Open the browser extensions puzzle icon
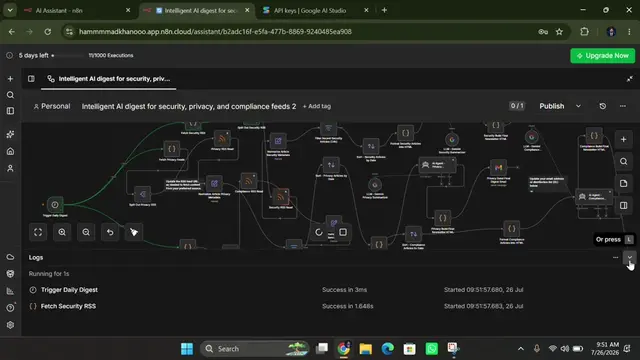 pyautogui.click(x=584, y=31)
